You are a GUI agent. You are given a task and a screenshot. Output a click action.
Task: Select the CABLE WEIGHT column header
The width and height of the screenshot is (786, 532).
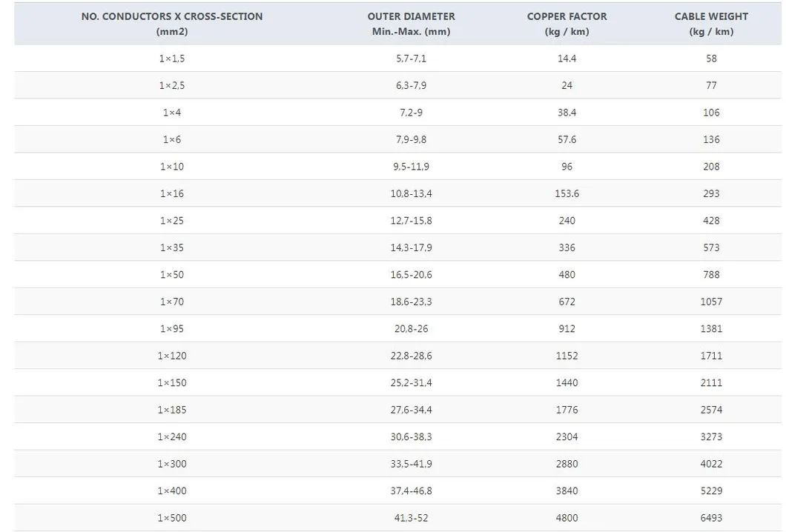pos(711,24)
